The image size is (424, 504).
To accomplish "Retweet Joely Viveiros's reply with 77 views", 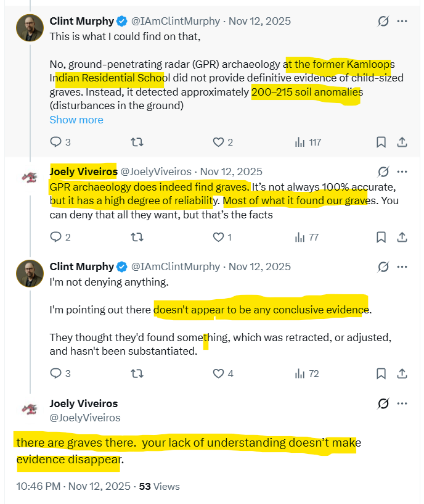I will coord(138,237).
